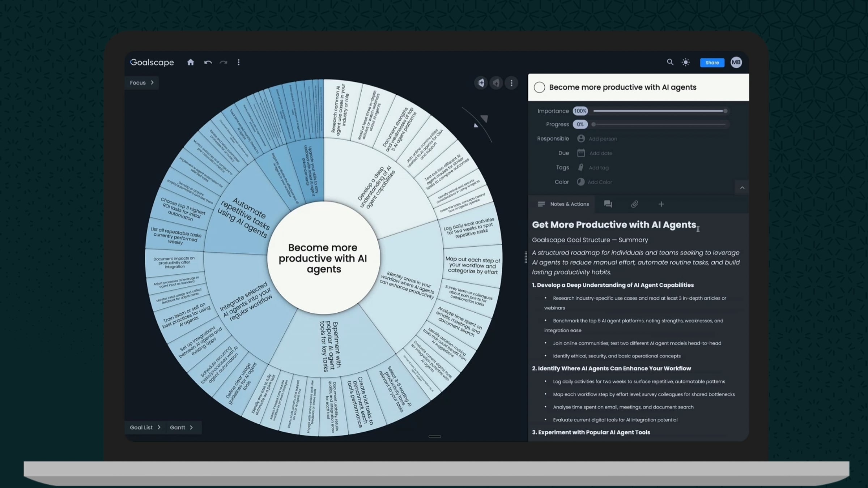Click the panel divider handle beside the notes
This screenshot has height=488, width=868.
click(x=526, y=257)
